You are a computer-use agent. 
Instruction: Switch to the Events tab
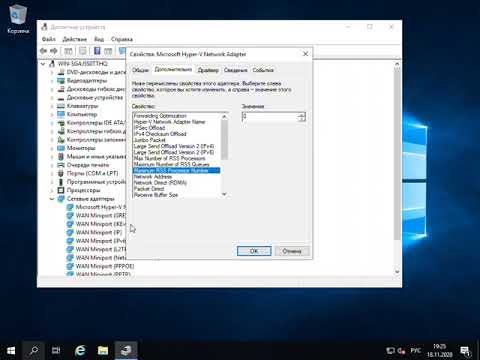coord(263,70)
